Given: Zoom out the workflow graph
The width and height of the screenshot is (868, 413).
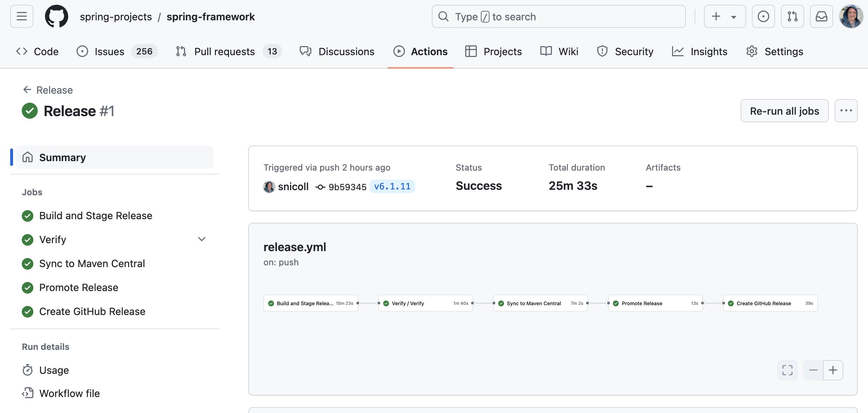Looking at the screenshot, I should (x=813, y=370).
